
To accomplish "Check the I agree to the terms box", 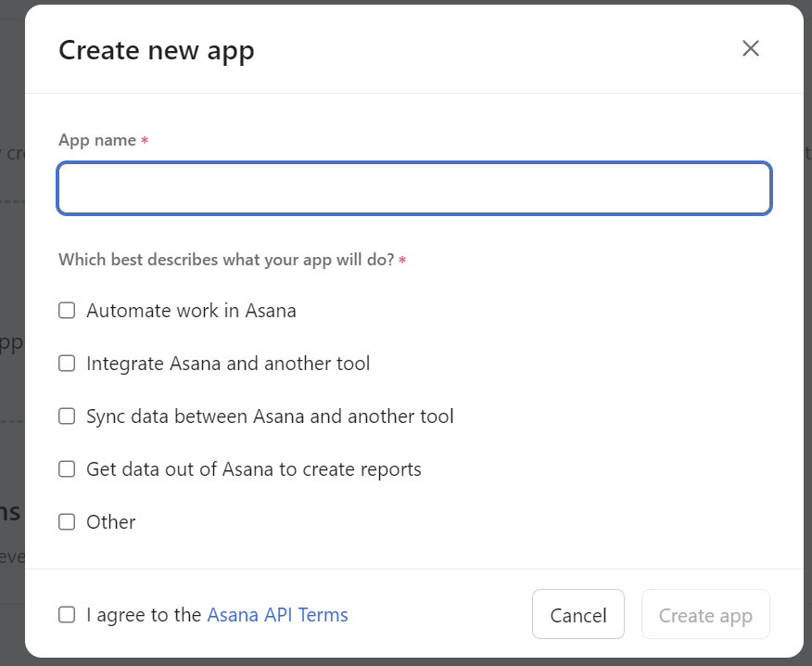I will [x=67, y=615].
